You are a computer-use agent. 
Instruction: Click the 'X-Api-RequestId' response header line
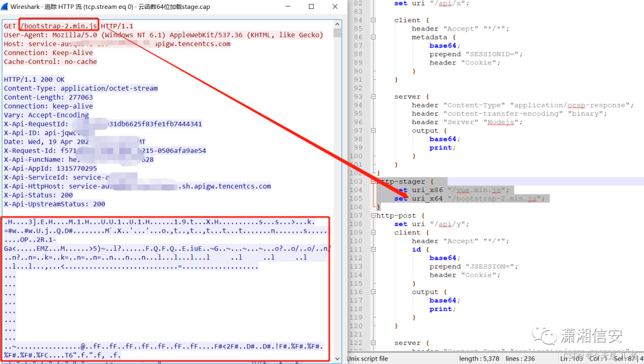click(103, 124)
